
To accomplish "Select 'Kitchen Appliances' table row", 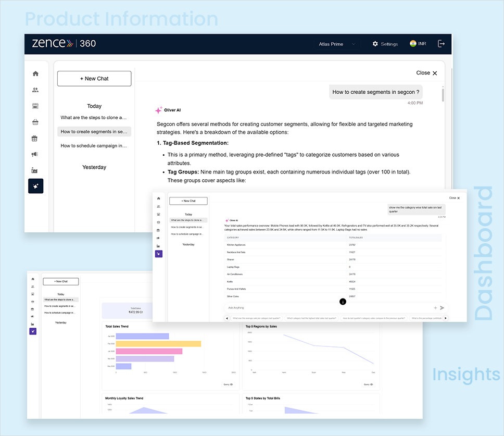I will (333, 245).
